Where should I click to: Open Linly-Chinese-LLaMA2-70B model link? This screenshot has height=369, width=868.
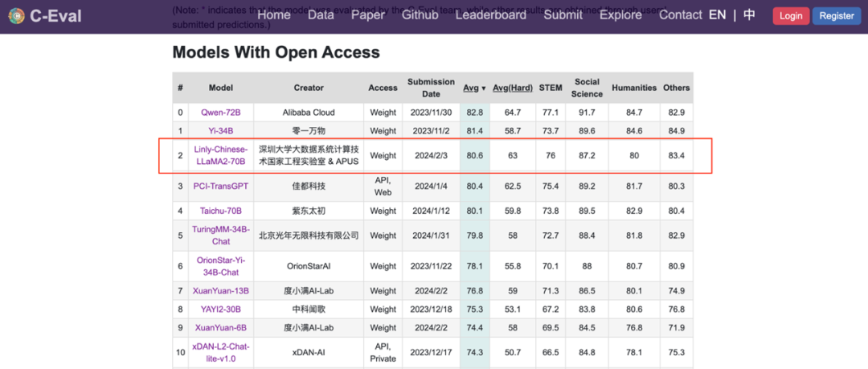(x=220, y=155)
